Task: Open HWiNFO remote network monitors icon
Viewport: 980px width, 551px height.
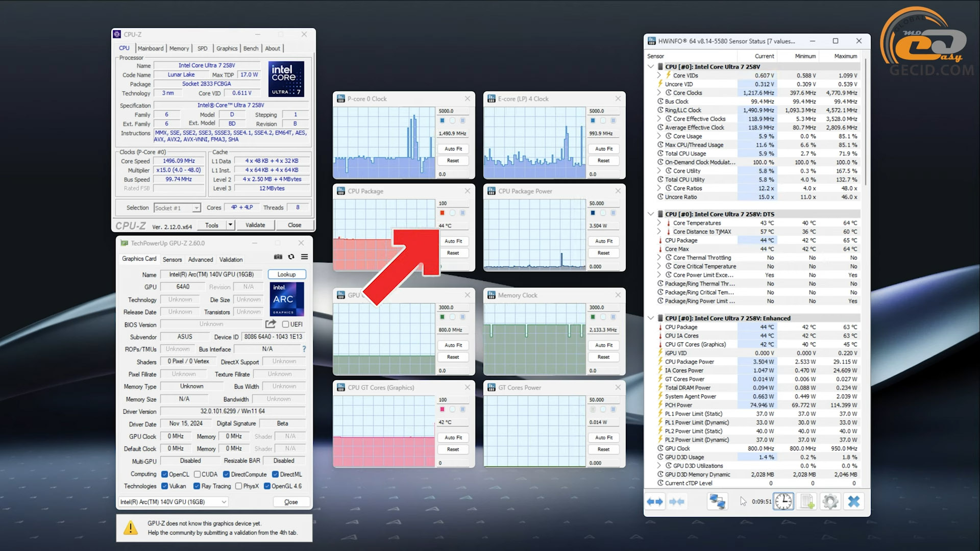Action: click(x=717, y=502)
